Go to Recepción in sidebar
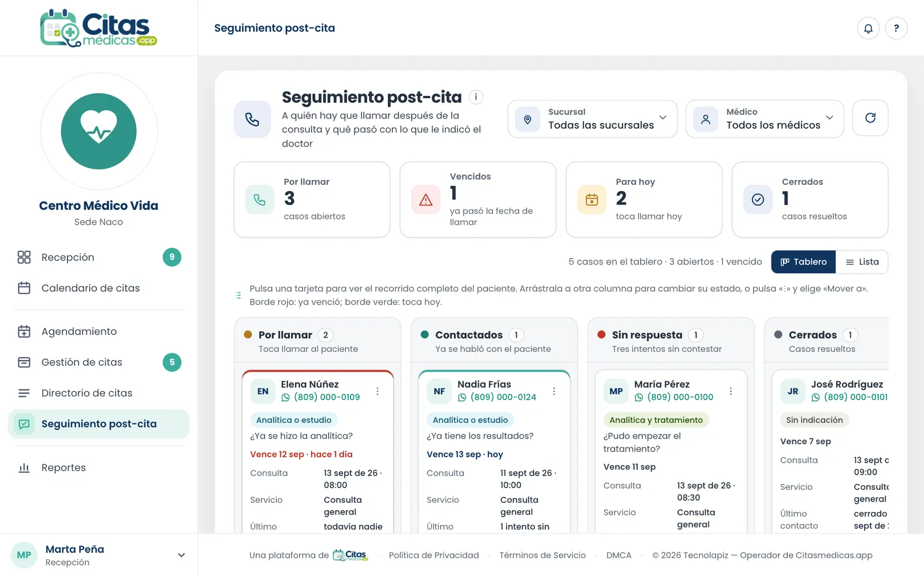This screenshot has width=924, height=576. pos(99,257)
